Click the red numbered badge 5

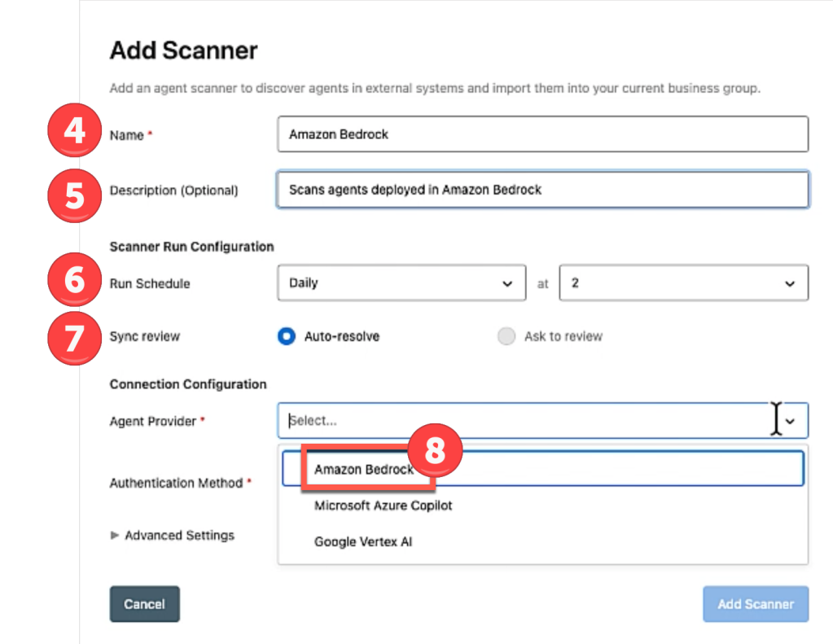(x=73, y=195)
